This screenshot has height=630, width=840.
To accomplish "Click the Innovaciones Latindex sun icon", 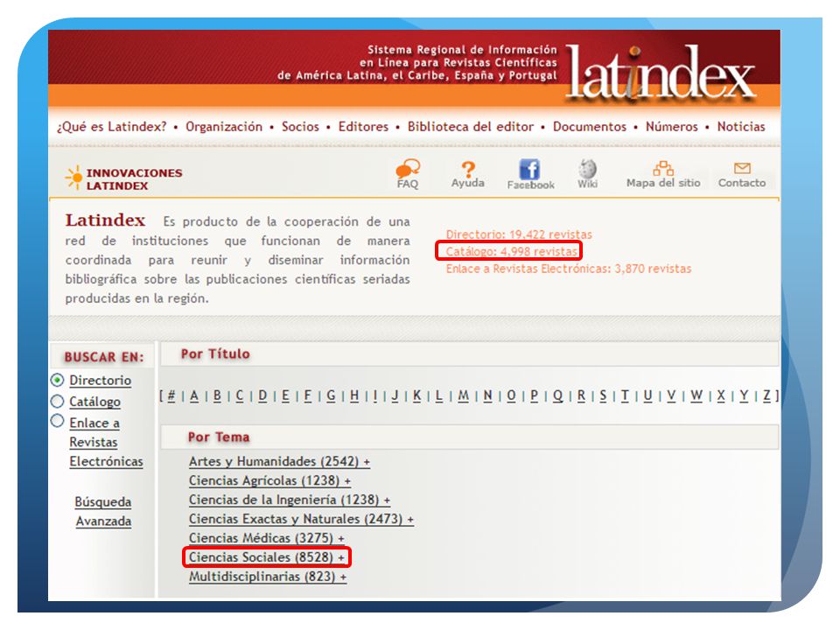I will [73, 178].
